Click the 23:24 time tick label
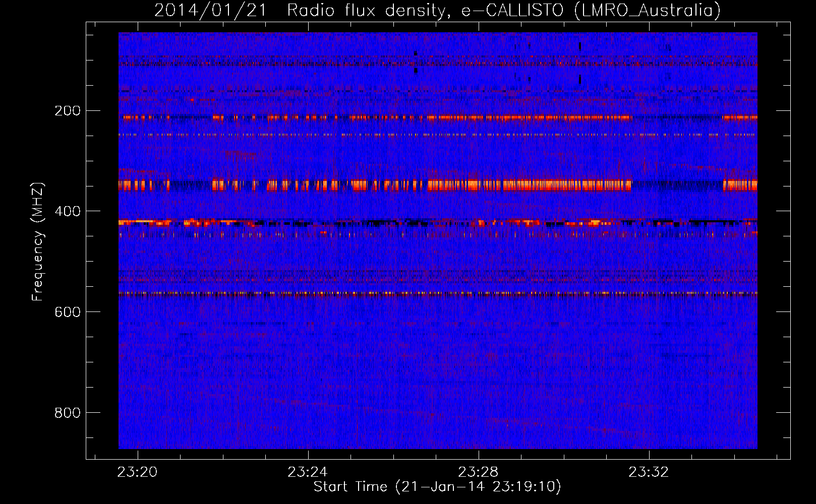 pos(308,472)
